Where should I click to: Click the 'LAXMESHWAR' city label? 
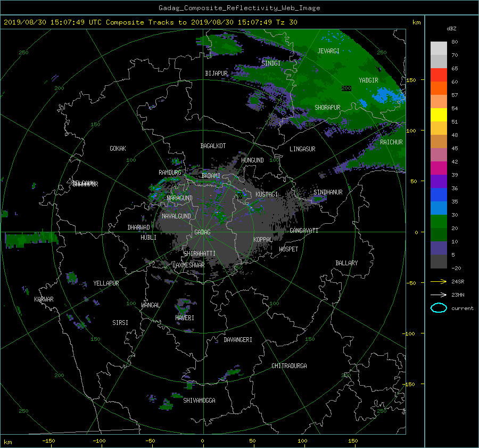[x=188, y=265]
